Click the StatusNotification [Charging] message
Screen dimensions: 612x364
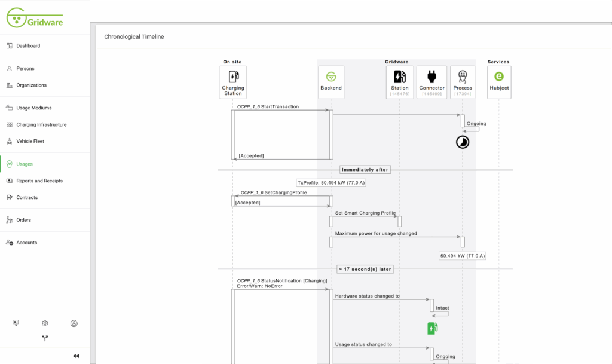(282, 283)
